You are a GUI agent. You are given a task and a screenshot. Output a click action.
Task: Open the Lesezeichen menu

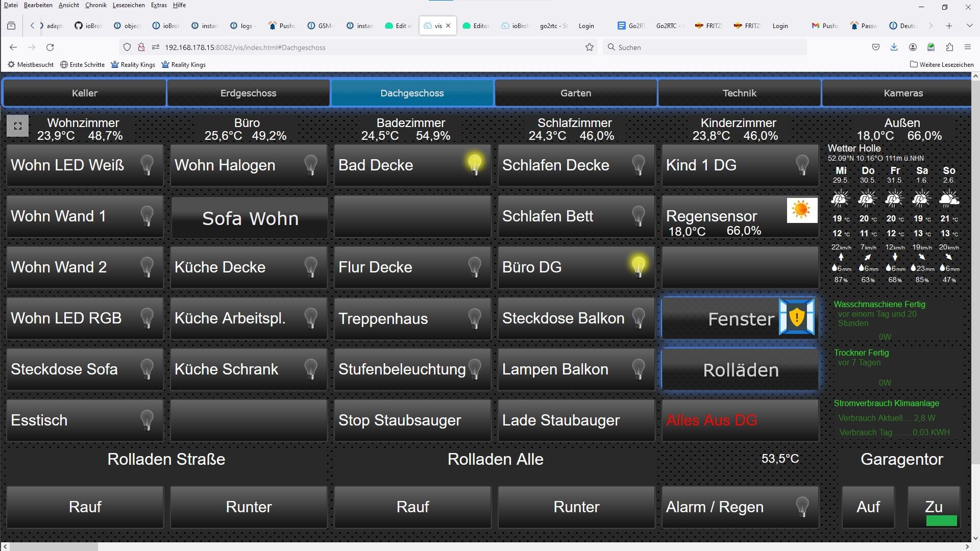pos(129,5)
